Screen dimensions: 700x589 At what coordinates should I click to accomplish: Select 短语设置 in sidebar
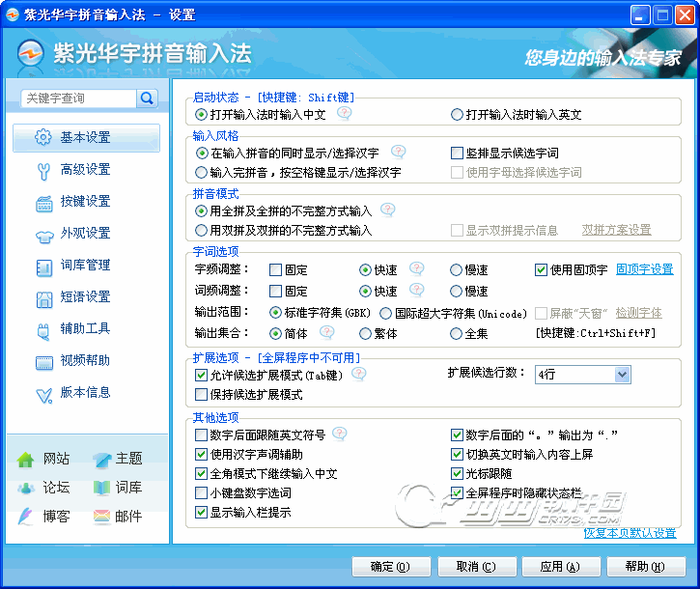point(86,297)
